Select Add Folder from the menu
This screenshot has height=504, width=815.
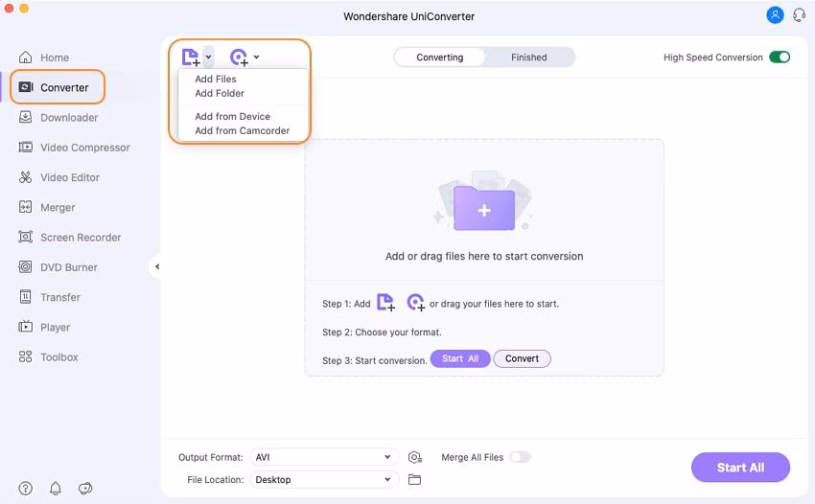click(220, 93)
